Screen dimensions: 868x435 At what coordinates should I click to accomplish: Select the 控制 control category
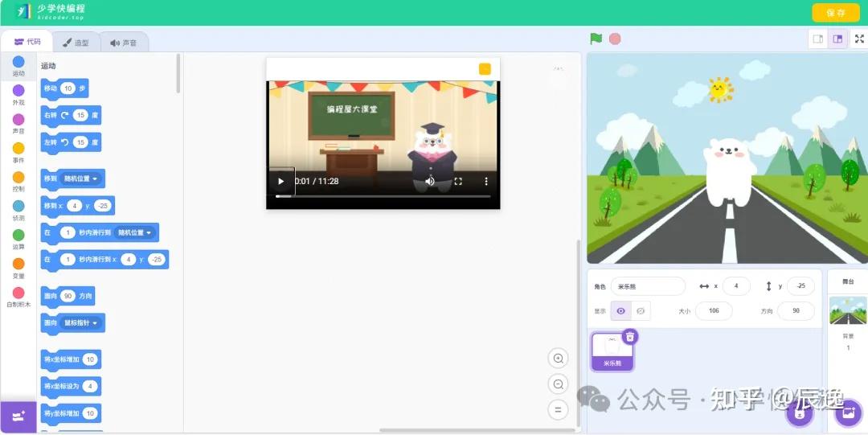(18, 182)
